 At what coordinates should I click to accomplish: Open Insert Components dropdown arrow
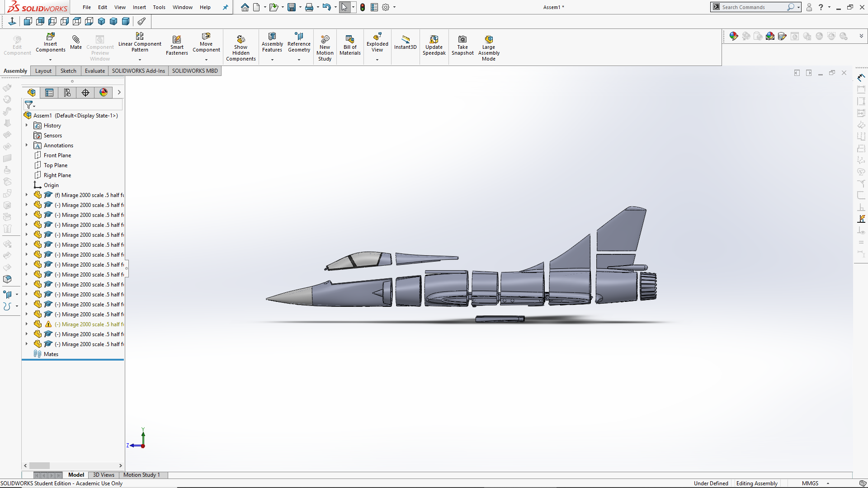(x=50, y=60)
